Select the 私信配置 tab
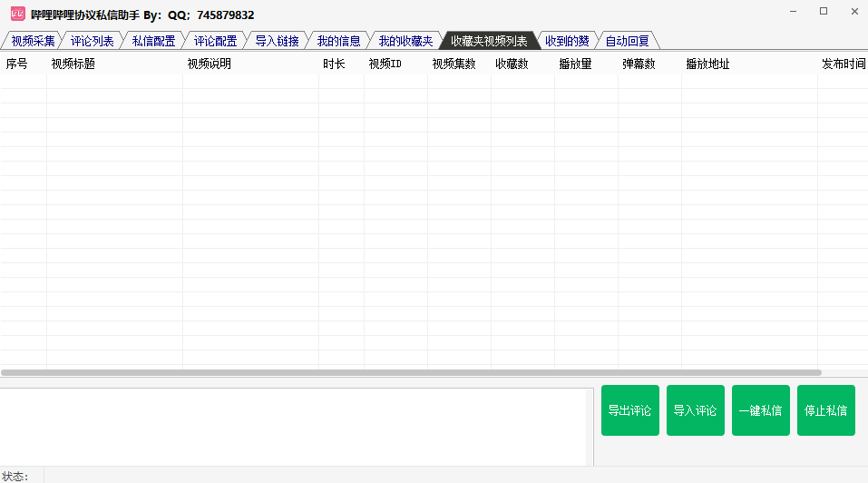This screenshot has height=483, width=868. [x=153, y=41]
